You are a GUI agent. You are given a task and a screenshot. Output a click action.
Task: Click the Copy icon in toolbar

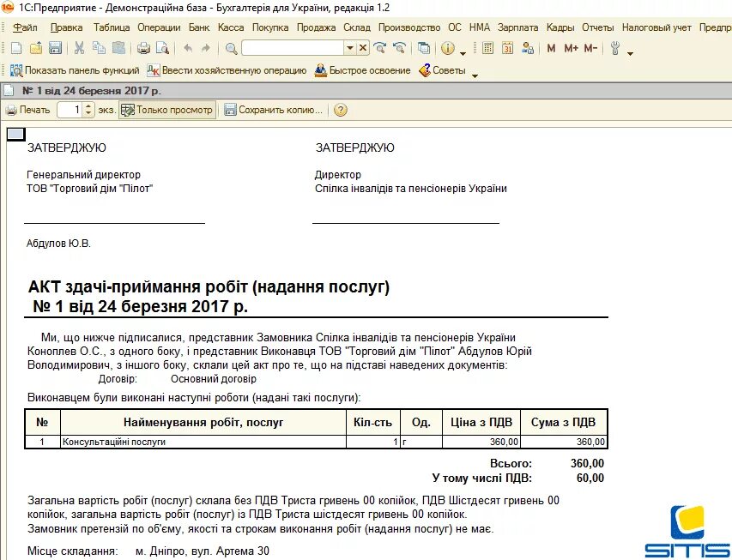pyautogui.click(x=99, y=48)
